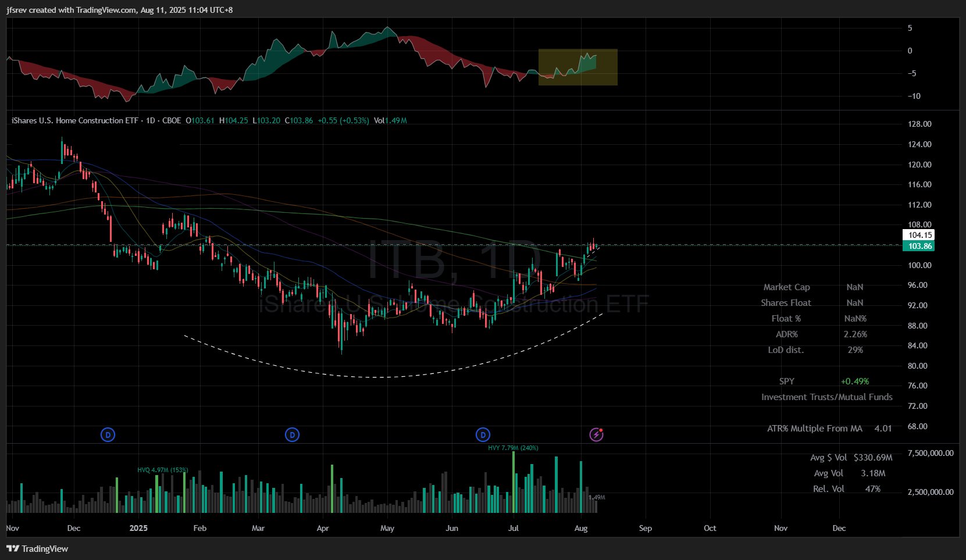
Task: Click the close value C103.86
Action: tap(299, 120)
